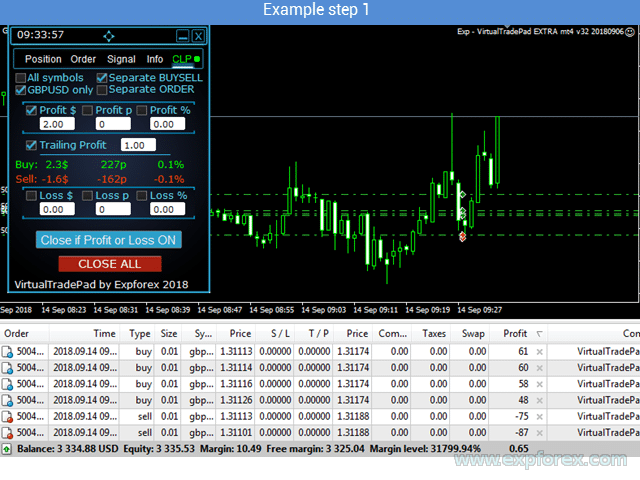Click the Swap column header
Screen dimensions: 640x480
[470, 333]
